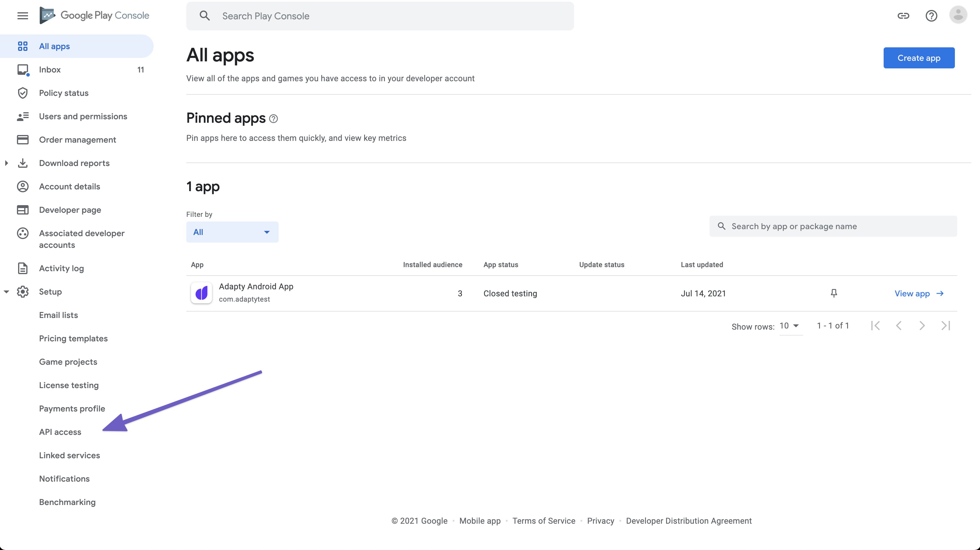Collapse the Setup section arrow
This screenshot has width=980, height=550.
click(x=6, y=292)
